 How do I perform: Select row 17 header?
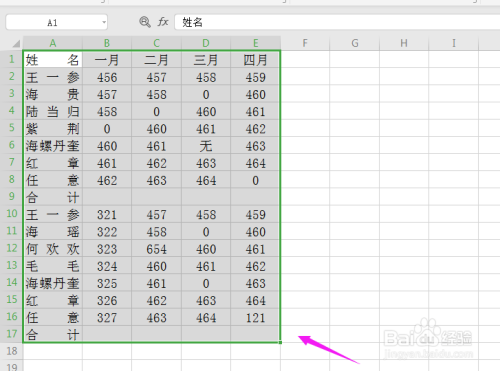click(12, 334)
